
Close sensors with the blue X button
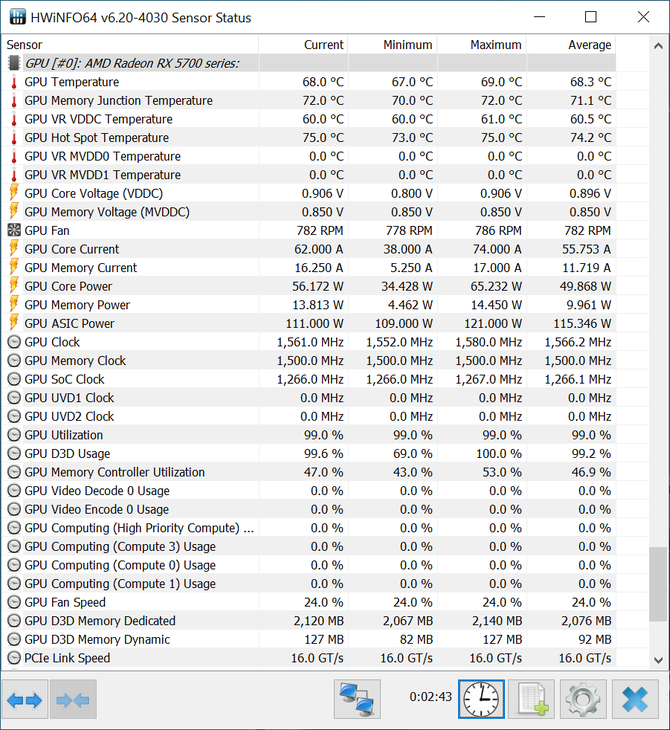(x=635, y=699)
